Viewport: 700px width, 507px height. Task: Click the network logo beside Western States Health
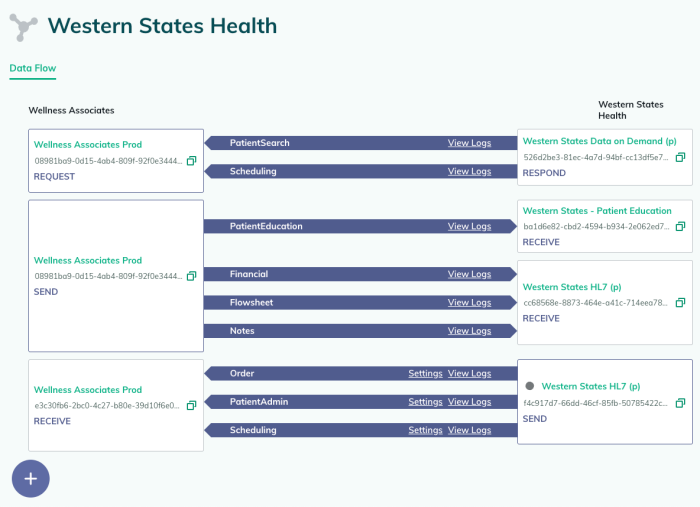point(23,27)
